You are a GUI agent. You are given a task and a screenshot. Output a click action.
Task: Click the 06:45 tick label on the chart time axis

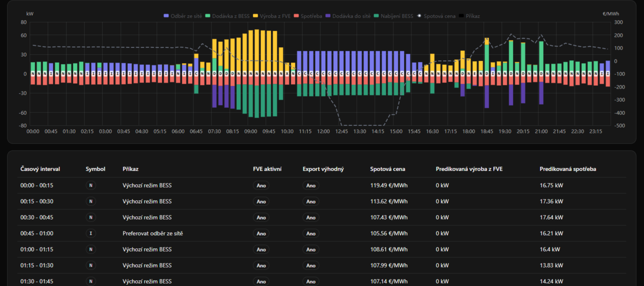tap(196, 131)
